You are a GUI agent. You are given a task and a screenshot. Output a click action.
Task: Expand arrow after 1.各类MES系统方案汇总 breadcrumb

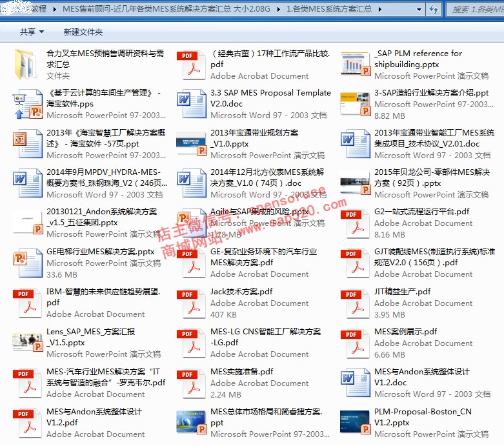coord(380,9)
